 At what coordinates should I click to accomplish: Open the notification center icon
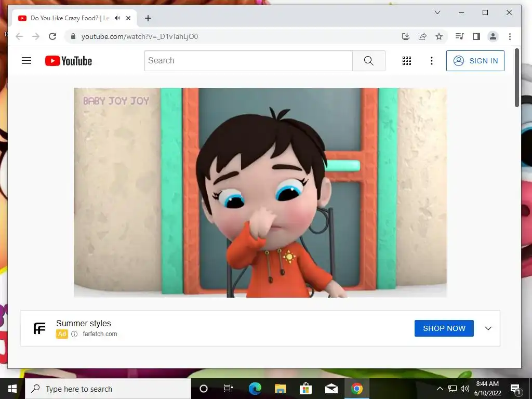[516, 389]
